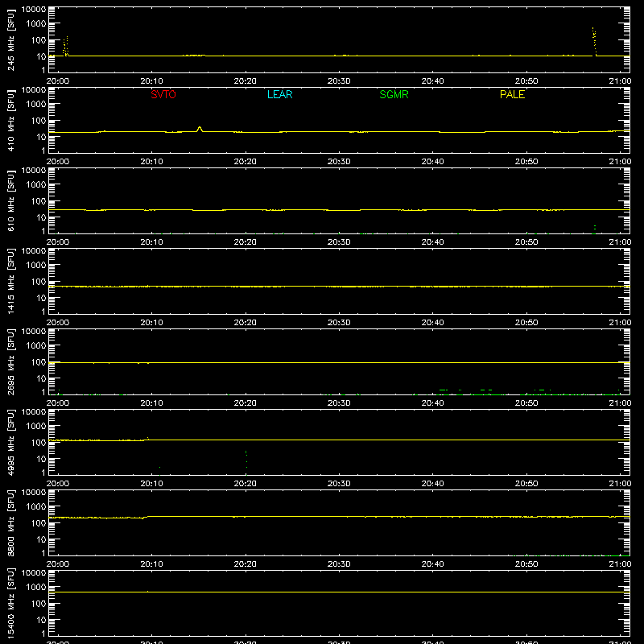Viewport: 644px width, 644px height.
Task: Click the tall spike near 20:57 on the 245 MHz trace
Action: pyautogui.click(x=594, y=41)
